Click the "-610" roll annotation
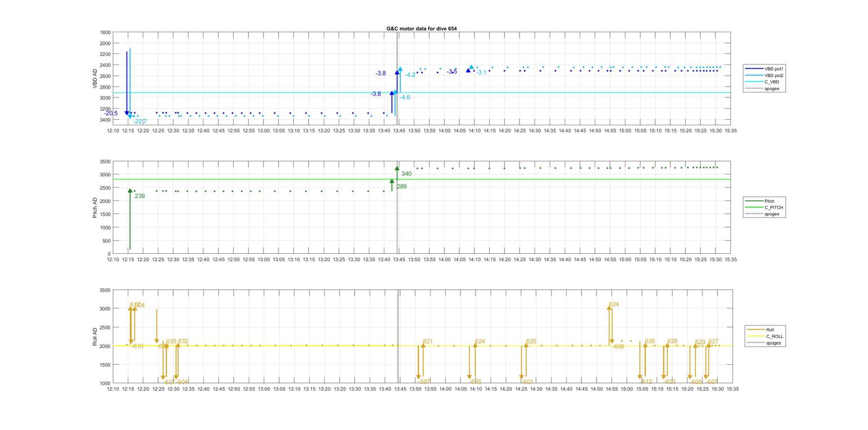Screen dimensions: 868x430 (137, 346)
